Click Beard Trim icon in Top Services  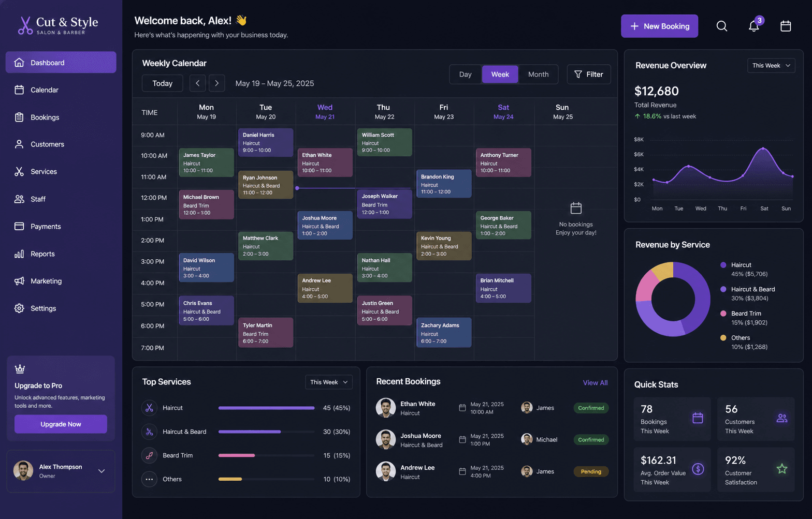click(149, 455)
